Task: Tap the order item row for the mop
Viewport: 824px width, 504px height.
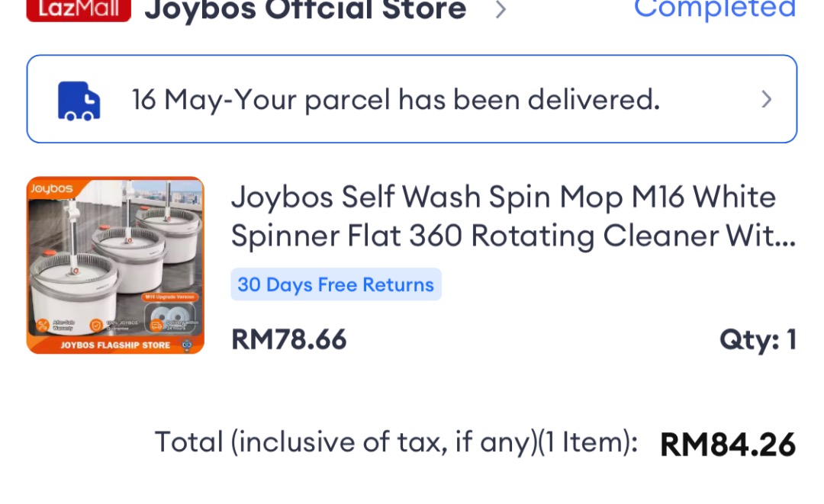Action: point(412,263)
